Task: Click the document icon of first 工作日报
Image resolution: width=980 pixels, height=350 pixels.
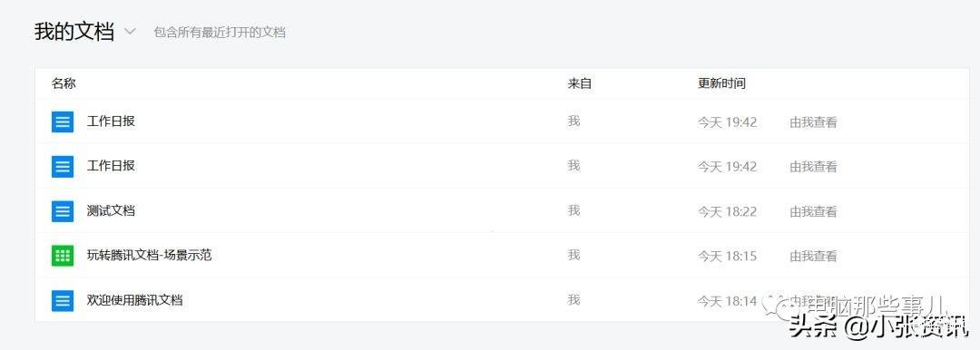Action: 63,122
